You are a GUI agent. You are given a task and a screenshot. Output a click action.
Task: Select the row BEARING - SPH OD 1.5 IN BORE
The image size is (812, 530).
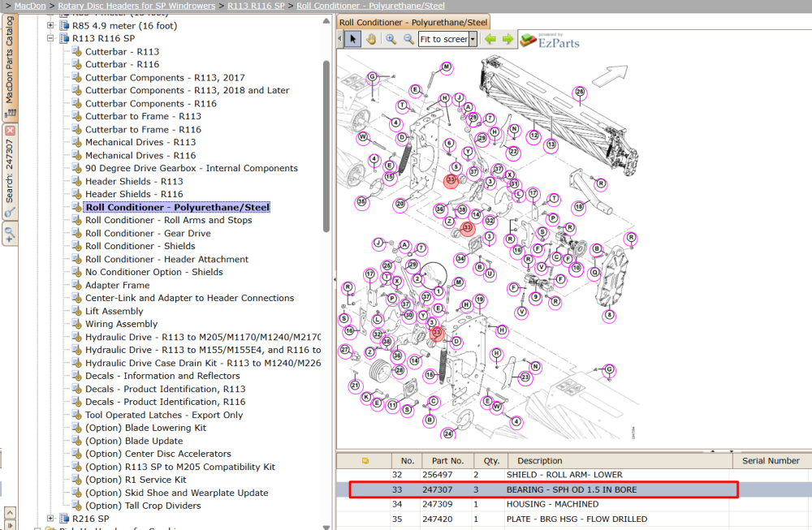[574, 489]
